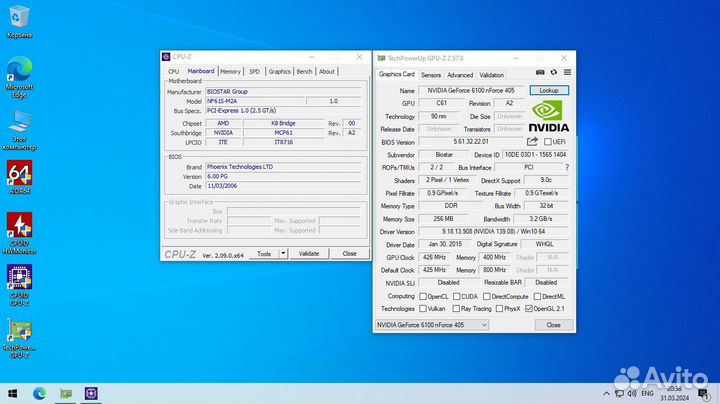Click the GPU-Z screenshot camera icon
720x404 pixels.
click(540, 73)
